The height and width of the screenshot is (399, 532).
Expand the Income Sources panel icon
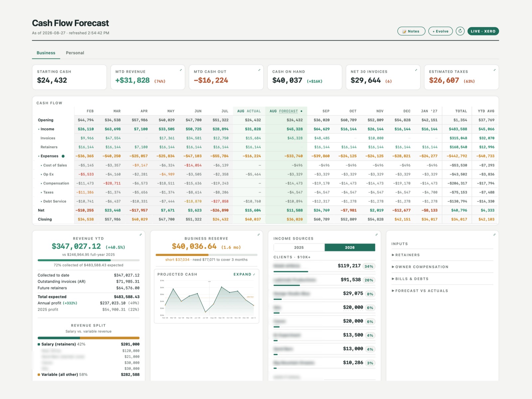376,235
